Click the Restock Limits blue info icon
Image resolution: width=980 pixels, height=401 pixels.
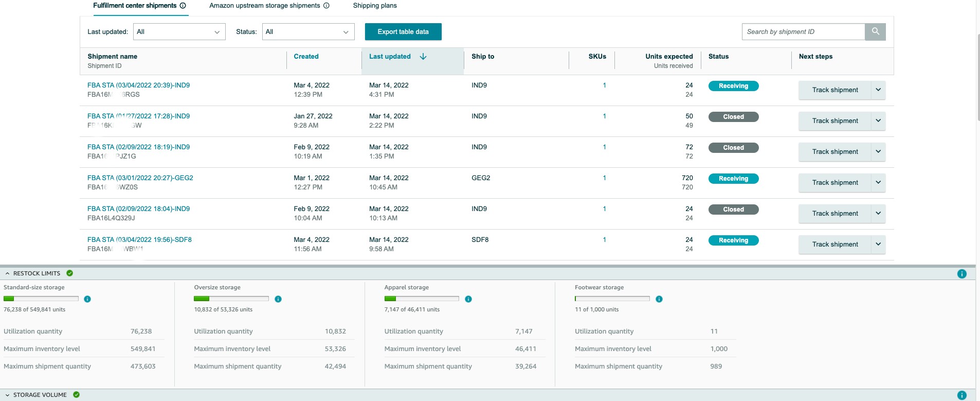click(962, 274)
